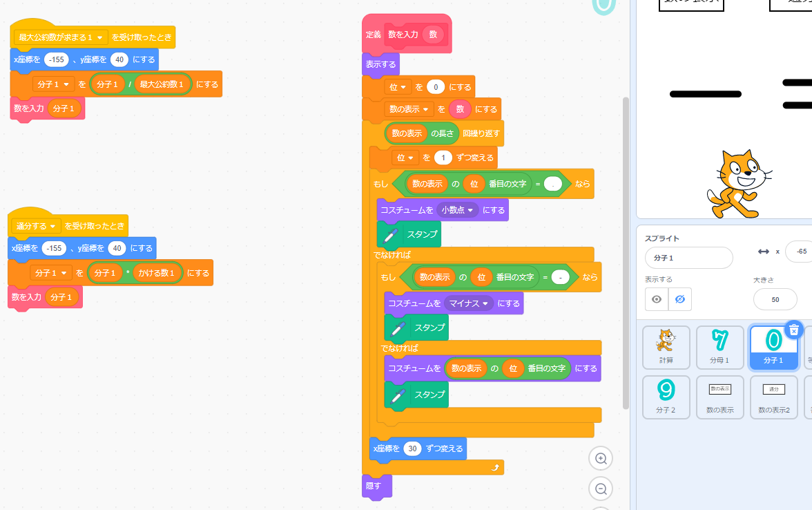Select the 数の表示2 sprite thumbnail
The height and width of the screenshot is (510, 812).
click(773, 397)
